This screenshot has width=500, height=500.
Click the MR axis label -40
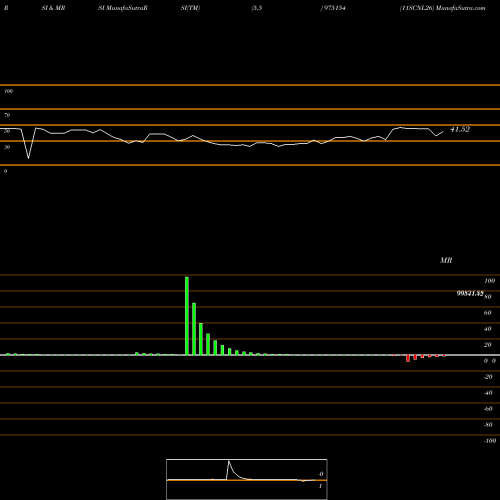488,393
